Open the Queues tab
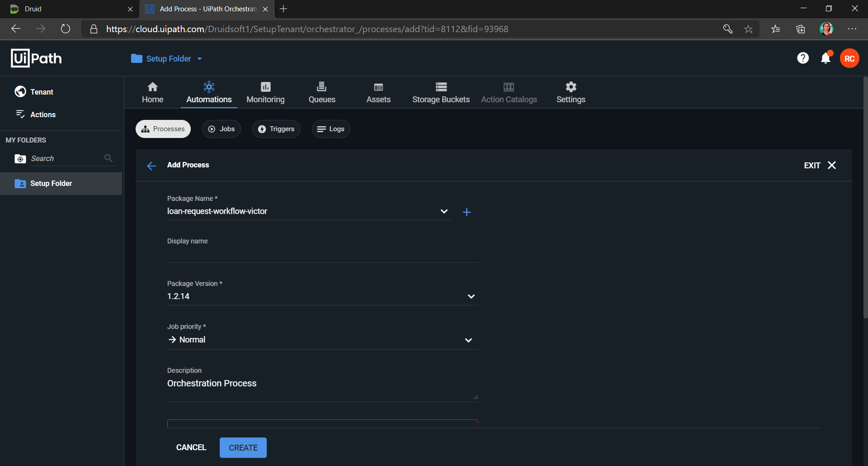 [322, 93]
